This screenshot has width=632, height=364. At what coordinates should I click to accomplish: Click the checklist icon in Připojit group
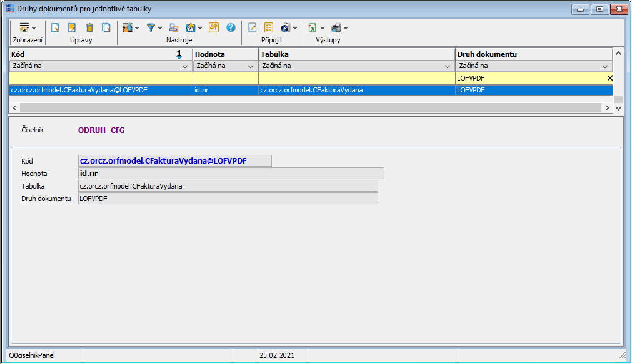(269, 28)
